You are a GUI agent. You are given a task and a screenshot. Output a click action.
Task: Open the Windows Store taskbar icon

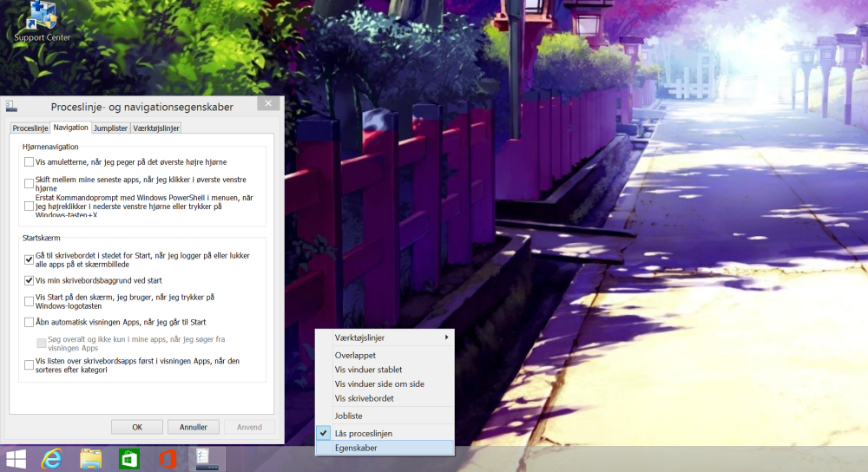129,459
